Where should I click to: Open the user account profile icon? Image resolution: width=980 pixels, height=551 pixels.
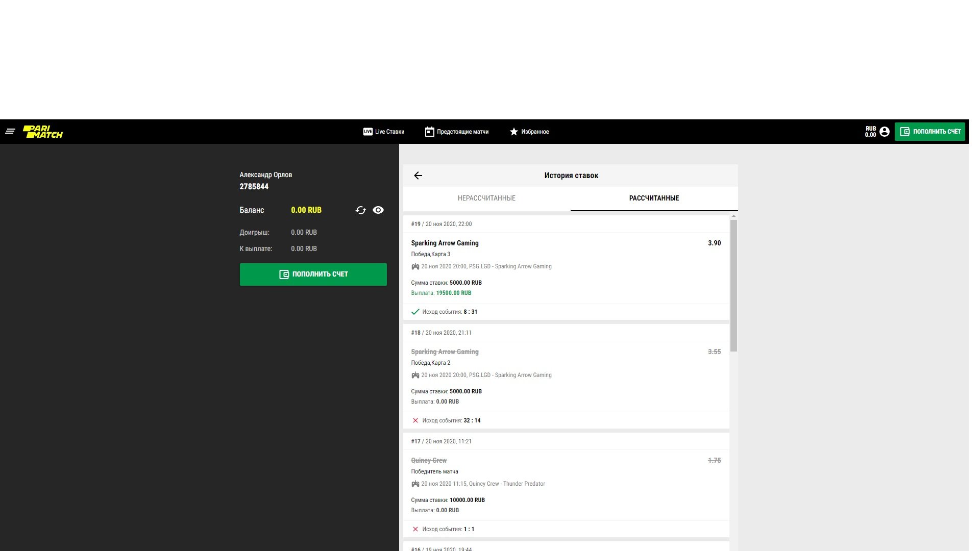885,132
